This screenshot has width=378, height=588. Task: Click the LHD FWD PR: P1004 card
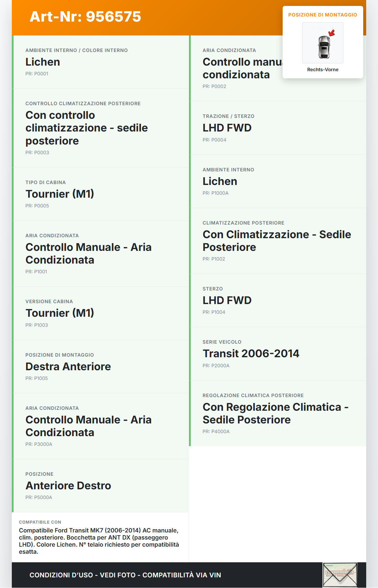pos(278,300)
